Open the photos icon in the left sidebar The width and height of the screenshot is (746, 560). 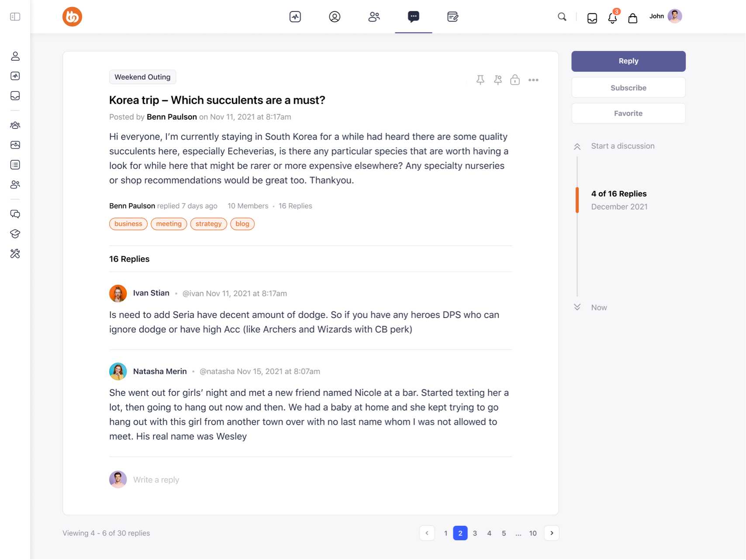point(15,145)
